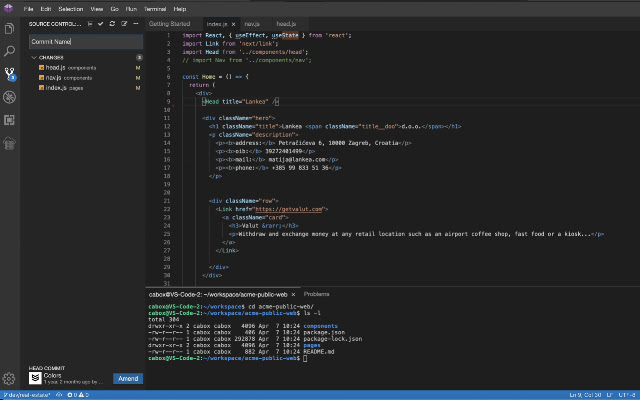Commit changes with the checkmark icon

(x=101, y=24)
